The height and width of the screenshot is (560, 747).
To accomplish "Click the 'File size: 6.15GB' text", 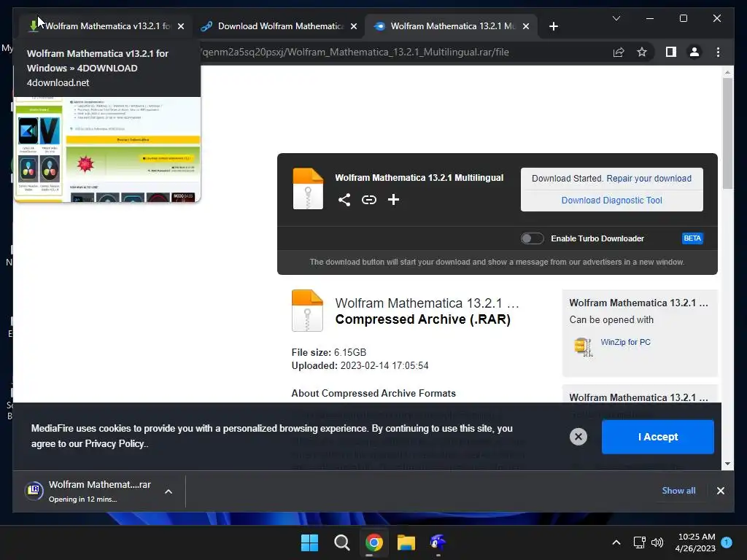I will [329, 352].
